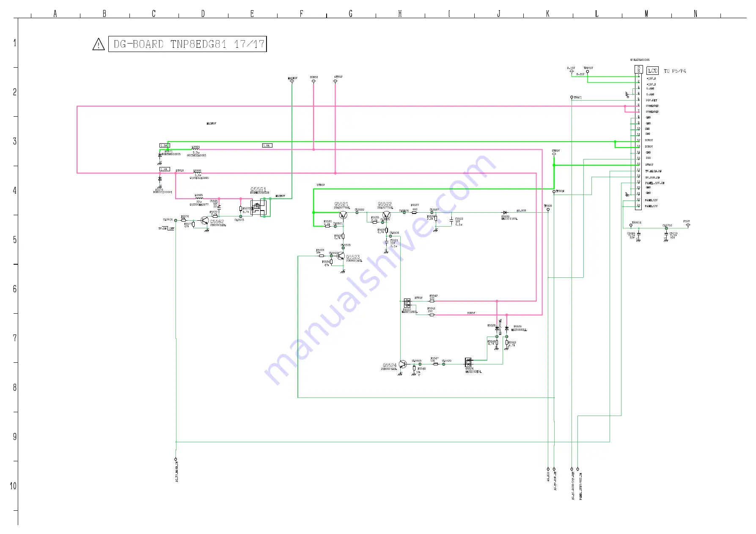The width and height of the screenshot is (756, 534).
Task: Click the CL5507 test point dot
Action: [432, 213]
